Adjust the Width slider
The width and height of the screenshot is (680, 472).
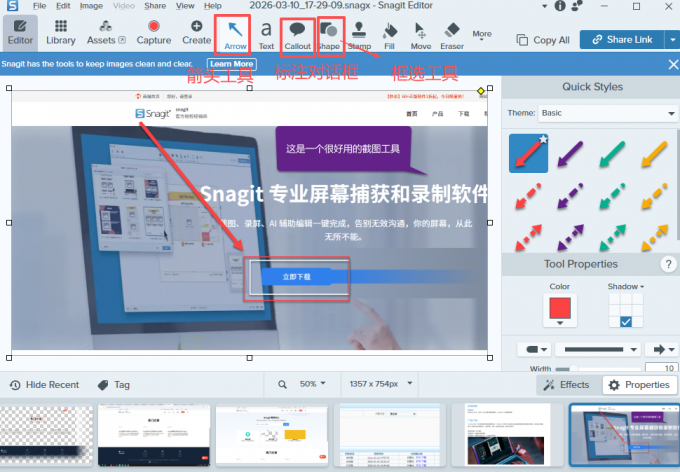(598, 369)
